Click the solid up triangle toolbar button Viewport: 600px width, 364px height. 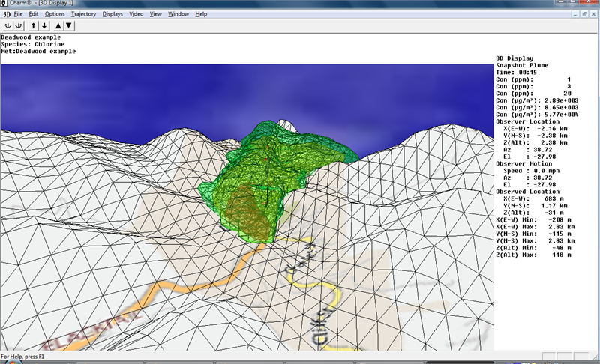[57, 25]
